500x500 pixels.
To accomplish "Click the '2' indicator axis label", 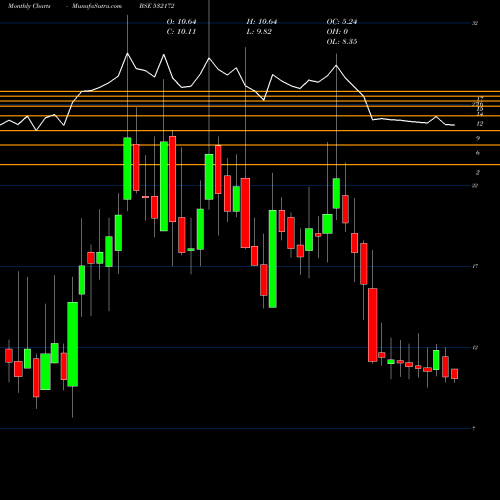I will coord(478,173).
